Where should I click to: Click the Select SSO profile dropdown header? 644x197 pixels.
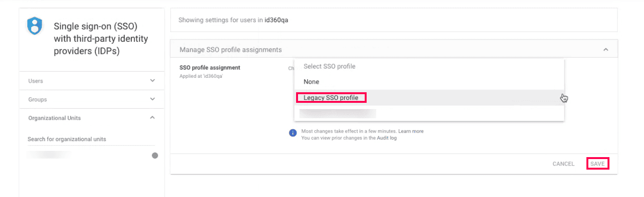tap(330, 66)
